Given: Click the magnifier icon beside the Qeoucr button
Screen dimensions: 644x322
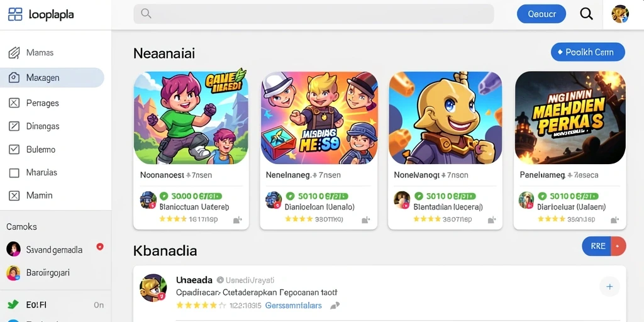Looking at the screenshot, I should point(586,14).
